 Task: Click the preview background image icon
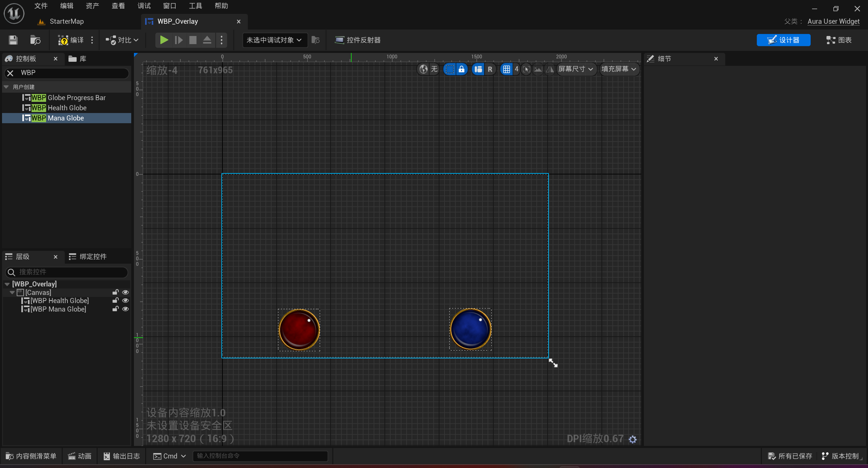[538, 69]
